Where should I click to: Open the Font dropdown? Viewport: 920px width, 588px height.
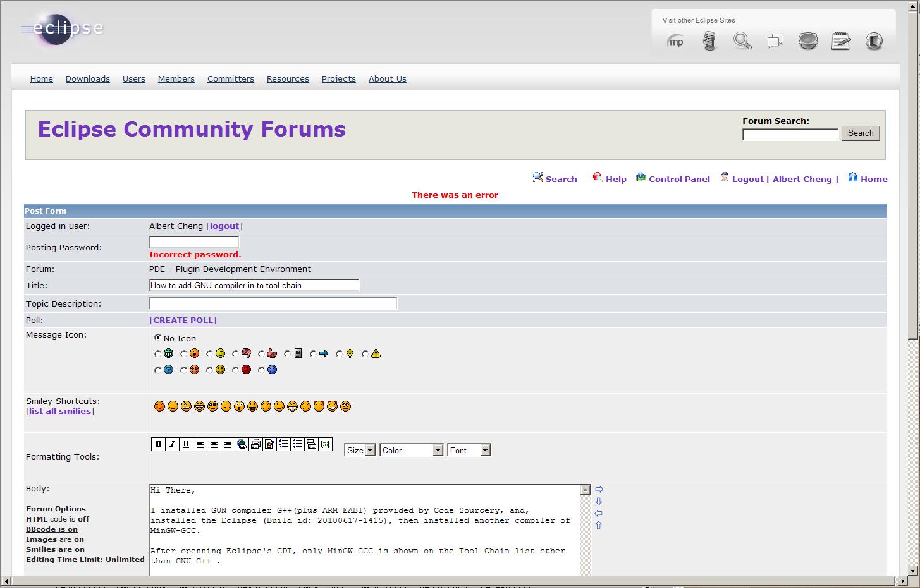469,450
